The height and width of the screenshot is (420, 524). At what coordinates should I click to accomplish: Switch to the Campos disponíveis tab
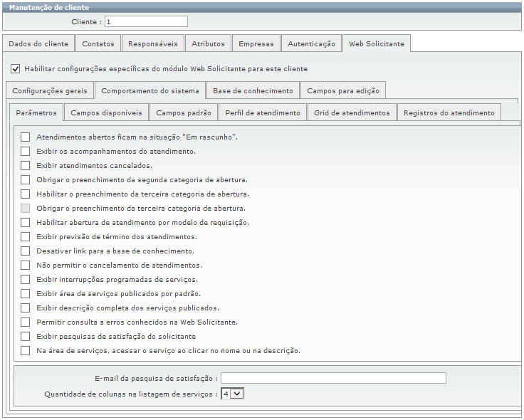(106, 112)
